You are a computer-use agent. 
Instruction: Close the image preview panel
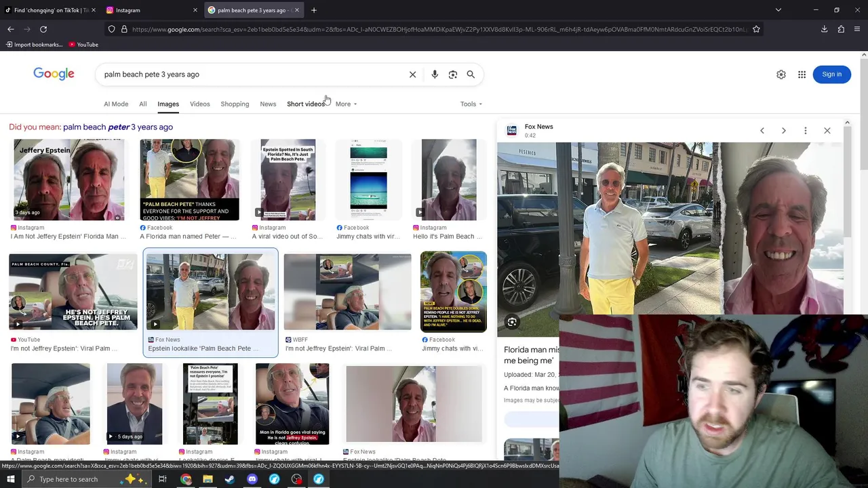coord(827,130)
